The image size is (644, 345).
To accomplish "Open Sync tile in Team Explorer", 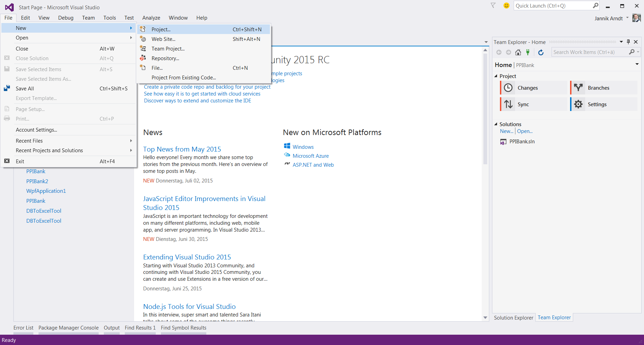I will pyautogui.click(x=534, y=104).
